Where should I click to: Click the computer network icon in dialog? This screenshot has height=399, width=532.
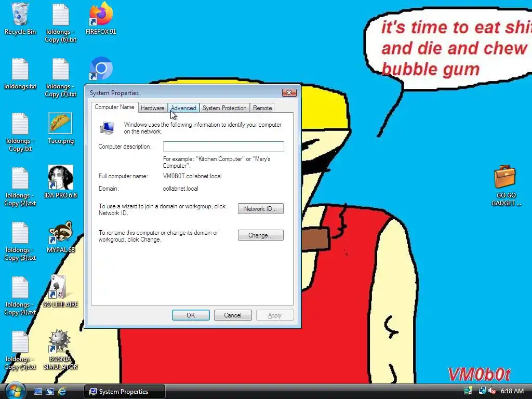(107, 128)
